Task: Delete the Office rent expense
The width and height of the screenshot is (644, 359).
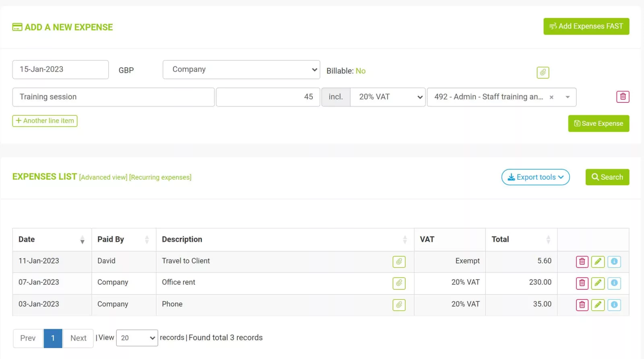Action: pyautogui.click(x=582, y=283)
